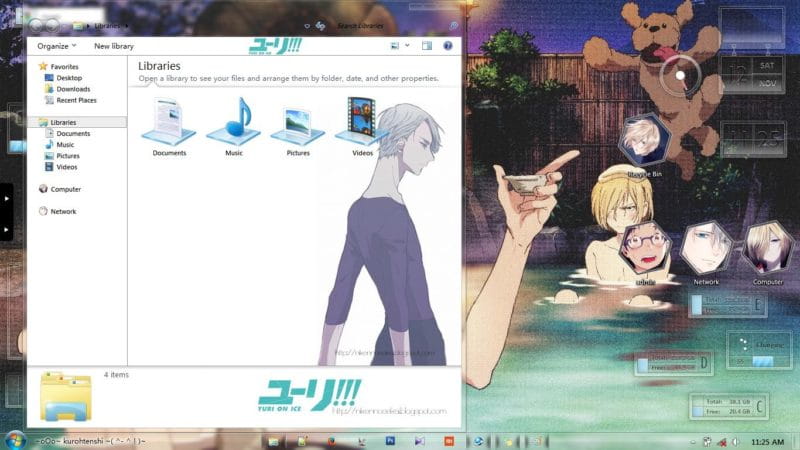
Task: Select Desktop under Favorites
Action: coord(69,78)
